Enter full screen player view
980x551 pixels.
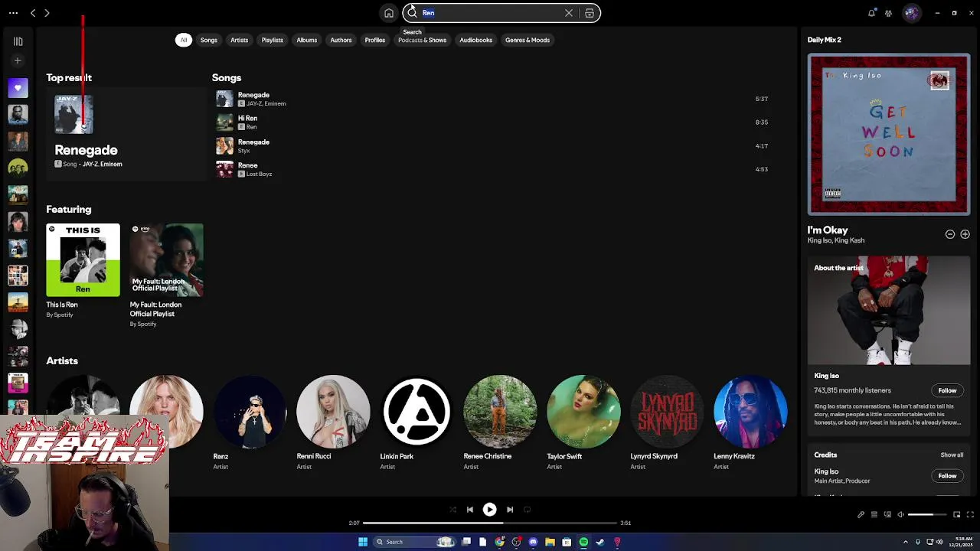coord(970,515)
